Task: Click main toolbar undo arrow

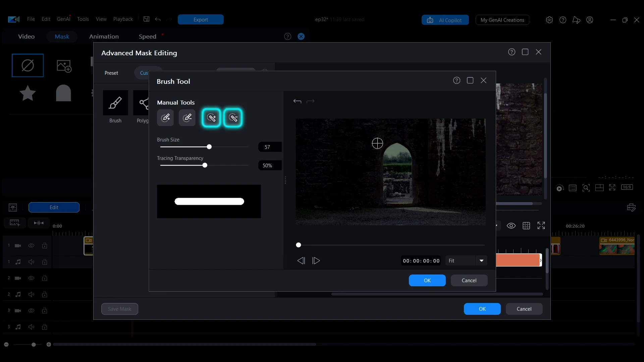Action: (x=158, y=19)
